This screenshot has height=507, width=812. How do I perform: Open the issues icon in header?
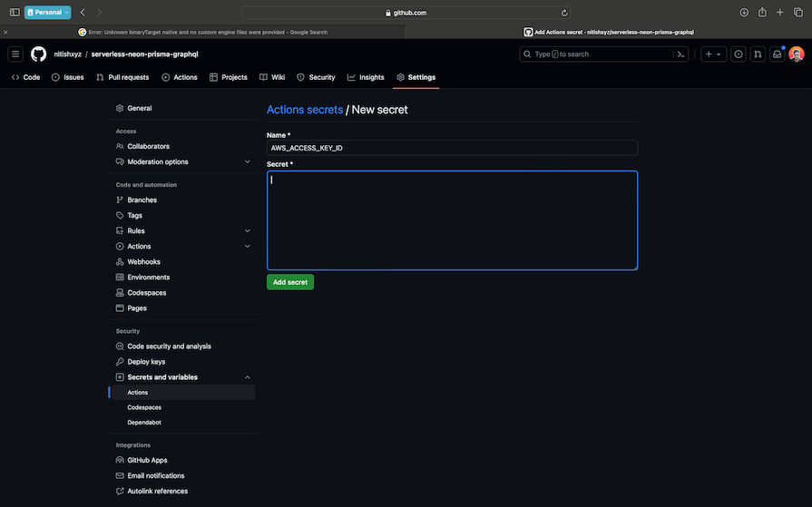click(738, 54)
